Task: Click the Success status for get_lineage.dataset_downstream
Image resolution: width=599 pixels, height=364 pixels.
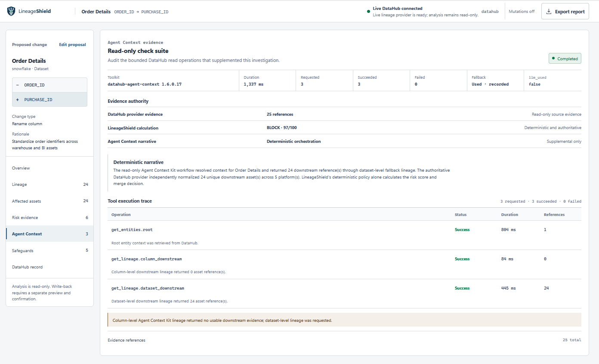Action: tap(462, 288)
